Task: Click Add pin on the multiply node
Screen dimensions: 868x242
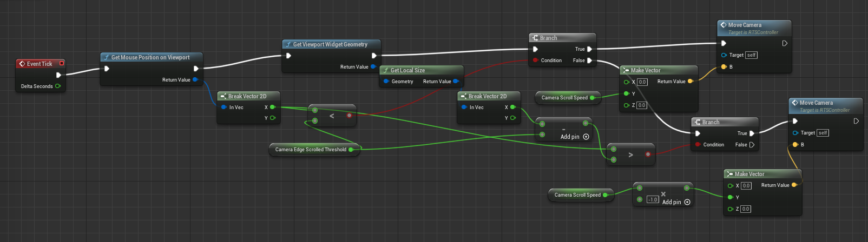Action: (676, 202)
